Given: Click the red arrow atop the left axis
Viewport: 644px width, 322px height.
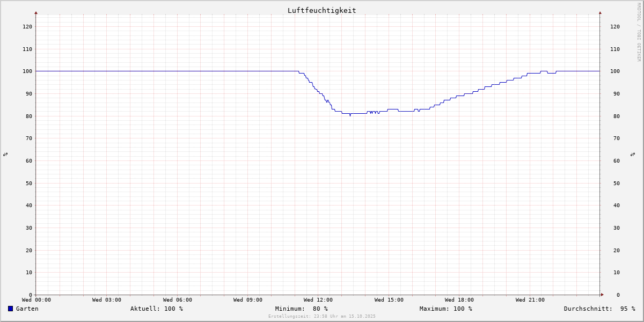Looking at the screenshot, I should coord(36,12).
